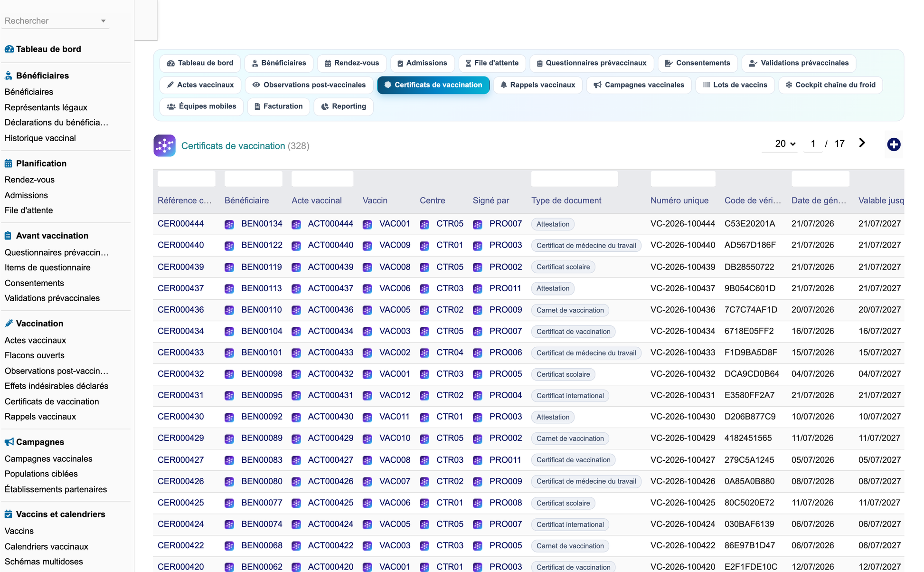Click beneficiary icon next to BEN00089
924x572 pixels.
click(229, 439)
